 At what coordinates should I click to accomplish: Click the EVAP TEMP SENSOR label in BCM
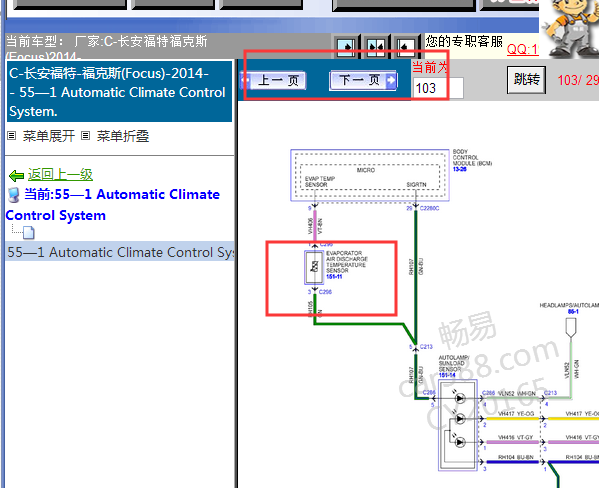pyautogui.click(x=320, y=182)
